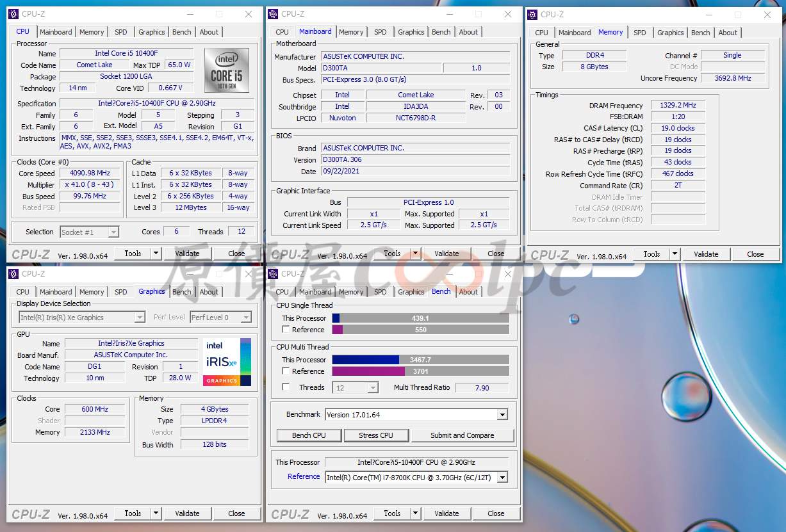Select the Mainboard tab in the Bench window
The image size is (786, 532).
pos(315,292)
